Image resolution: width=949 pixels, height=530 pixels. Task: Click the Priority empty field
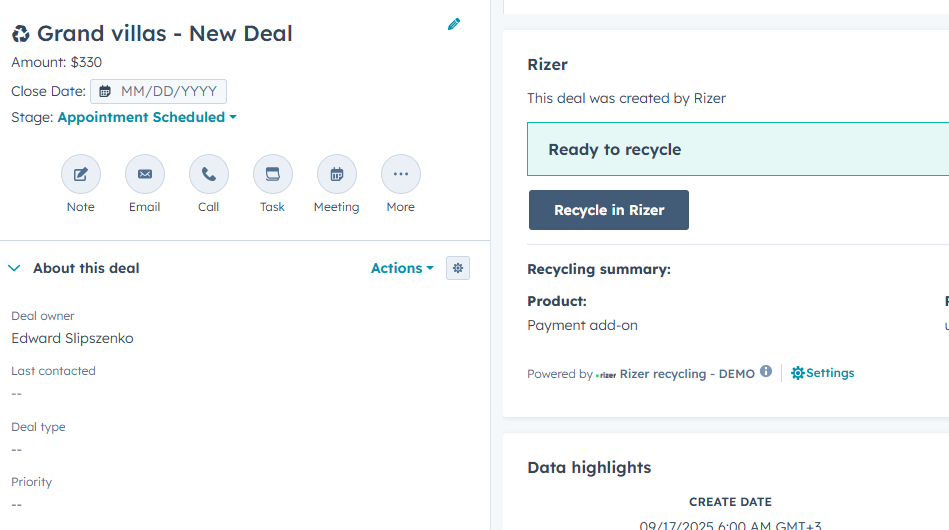tap(17, 504)
